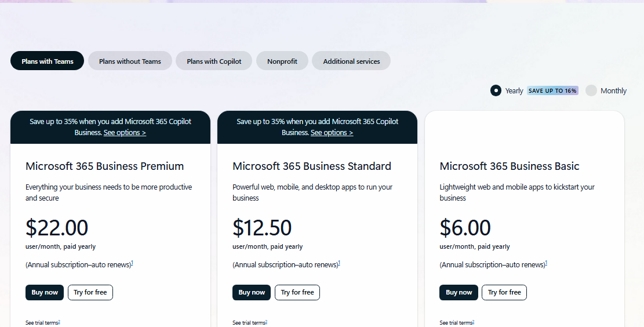This screenshot has height=327, width=644.
Task: Select the Plans with Teams tab
Action: [47, 61]
